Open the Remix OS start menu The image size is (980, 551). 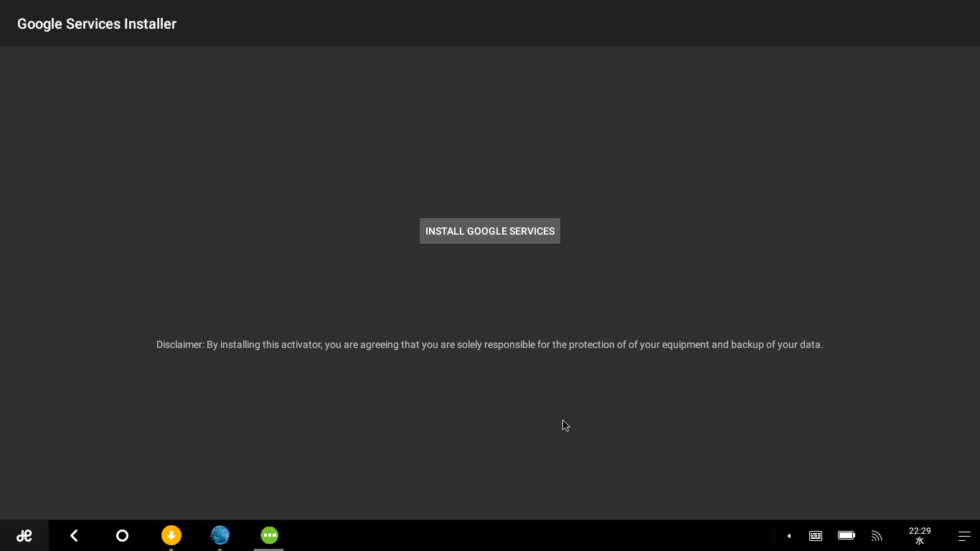point(24,535)
